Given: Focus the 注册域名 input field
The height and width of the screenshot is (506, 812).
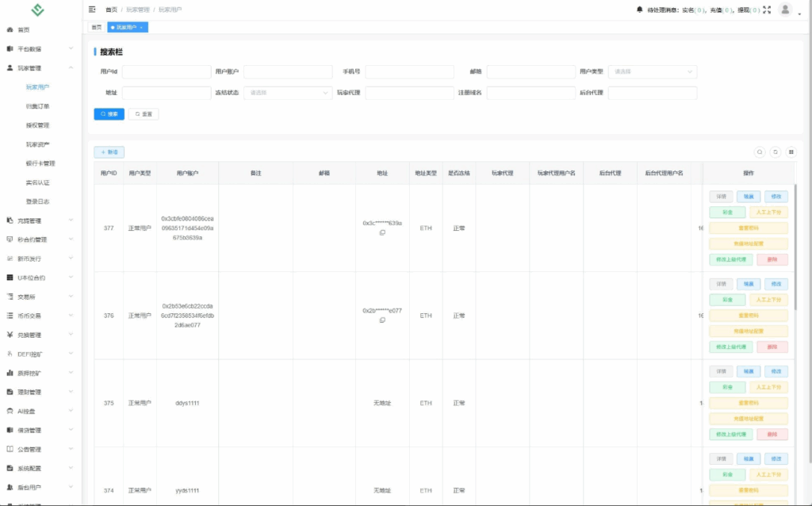Looking at the screenshot, I should pos(530,93).
